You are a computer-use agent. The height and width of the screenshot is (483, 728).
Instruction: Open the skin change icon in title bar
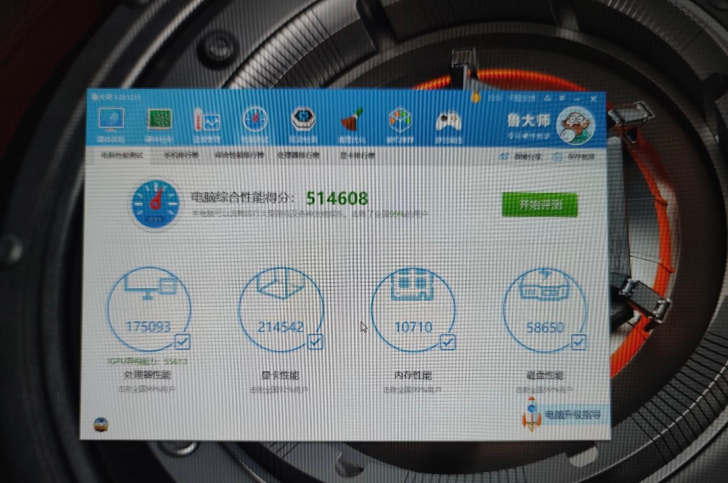tap(548, 98)
